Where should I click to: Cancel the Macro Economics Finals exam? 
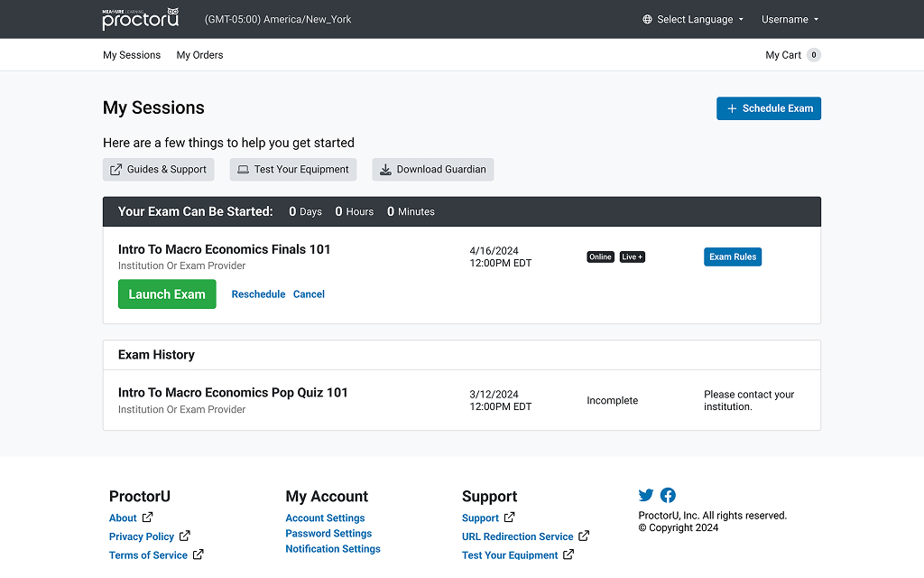click(309, 294)
